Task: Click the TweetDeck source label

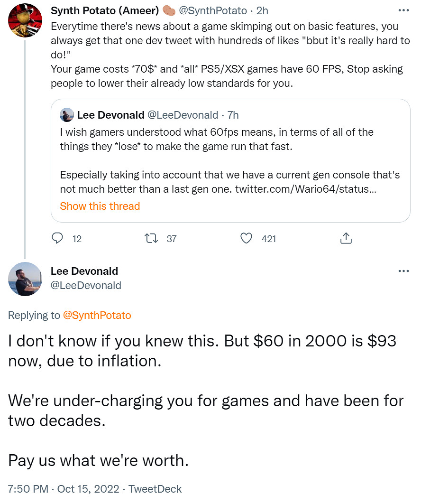Action: tap(156, 489)
